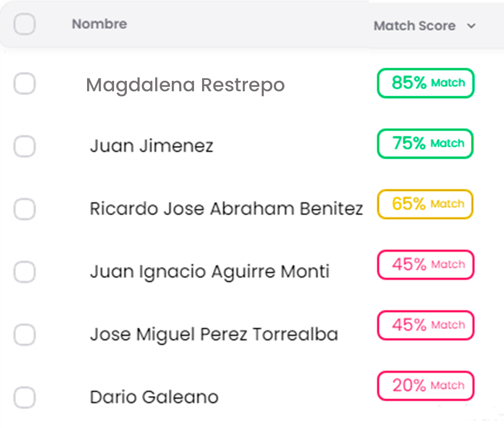Screen dimensions: 504x428
Task: Check the Dario Galeano checkbox
Action: [25, 397]
